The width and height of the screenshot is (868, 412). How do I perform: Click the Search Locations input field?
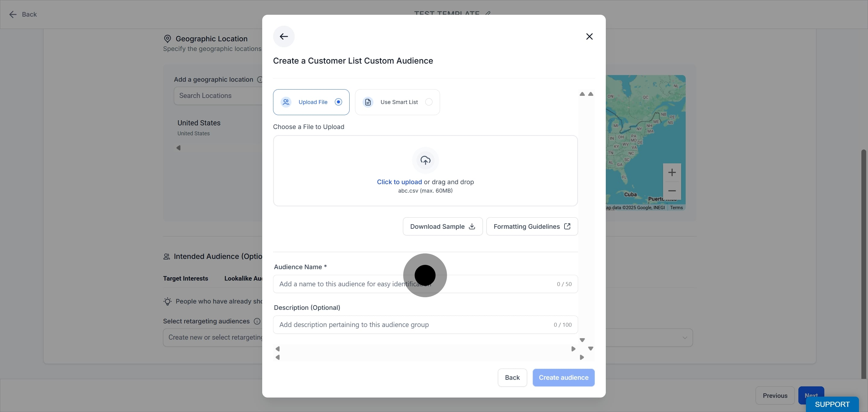pos(218,96)
